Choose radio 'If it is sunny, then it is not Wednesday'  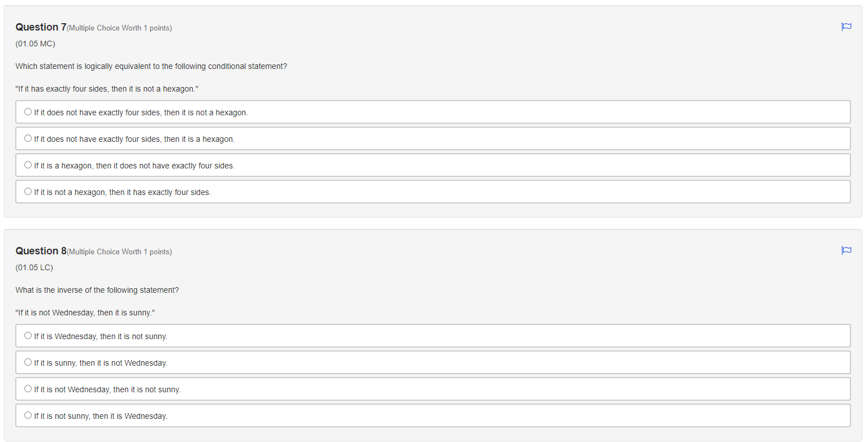(x=28, y=362)
